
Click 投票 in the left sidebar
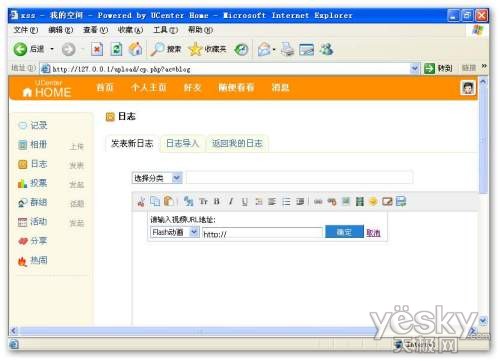click(x=39, y=183)
